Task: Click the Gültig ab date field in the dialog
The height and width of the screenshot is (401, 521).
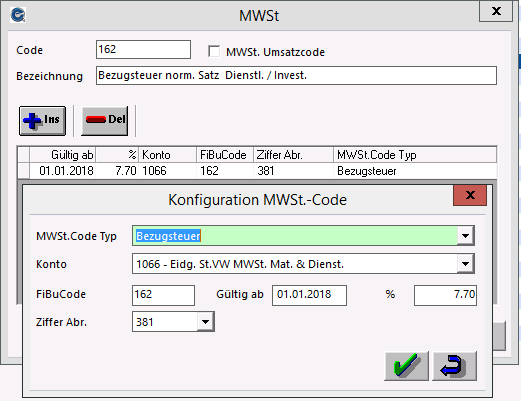Action: tap(309, 295)
